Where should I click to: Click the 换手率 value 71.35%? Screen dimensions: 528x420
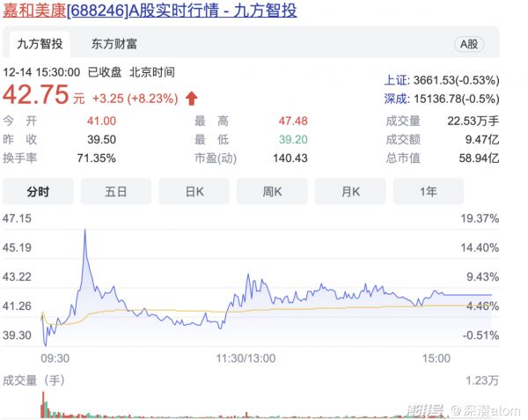(x=96, y=158)
